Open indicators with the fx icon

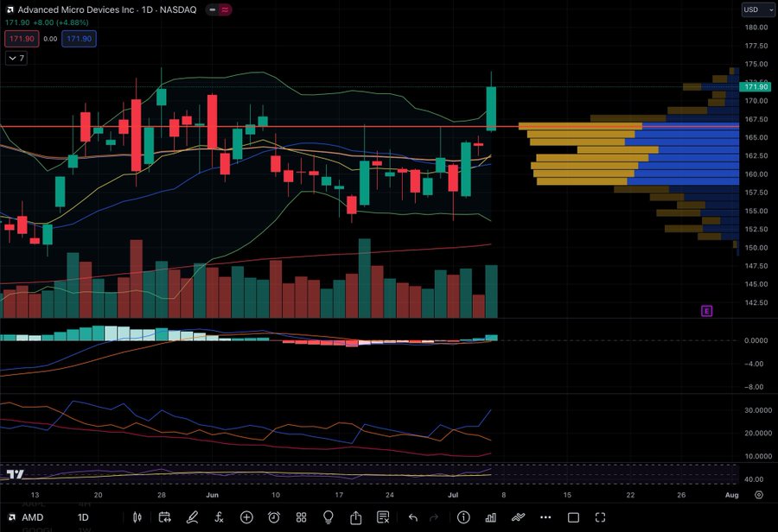220,517
